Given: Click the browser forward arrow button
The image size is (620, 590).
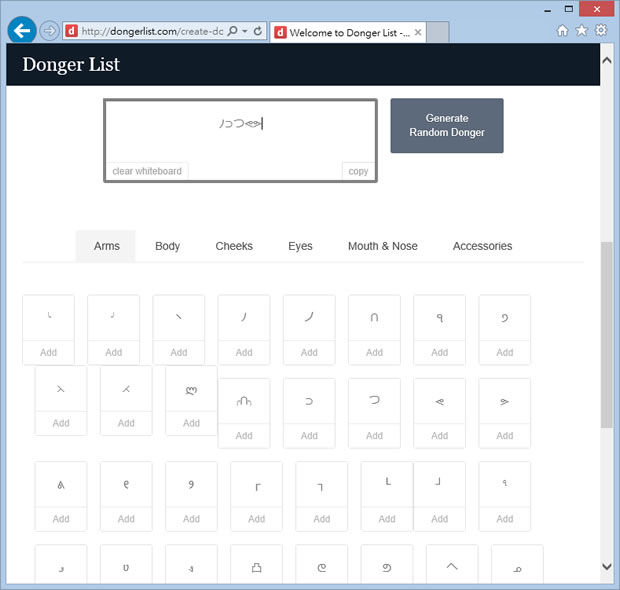Looking at the screenshot, I should pyautogui.click(x=49, y=30).
